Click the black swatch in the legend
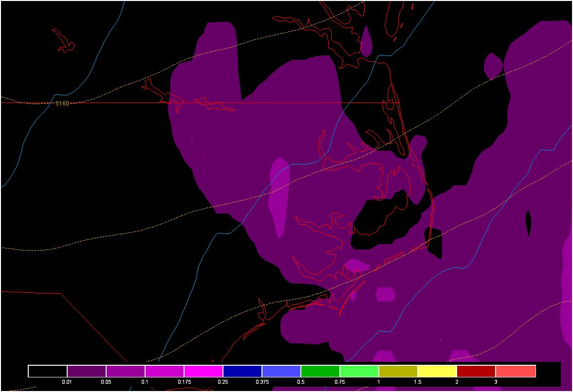This screenshot has height=392, width=573. [48, 371]
